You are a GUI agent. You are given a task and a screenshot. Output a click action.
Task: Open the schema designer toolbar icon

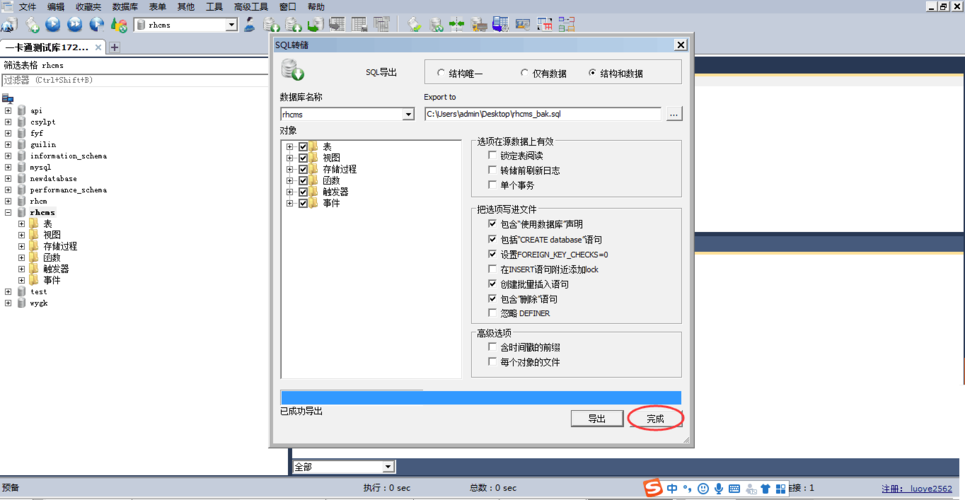(567, 25)
